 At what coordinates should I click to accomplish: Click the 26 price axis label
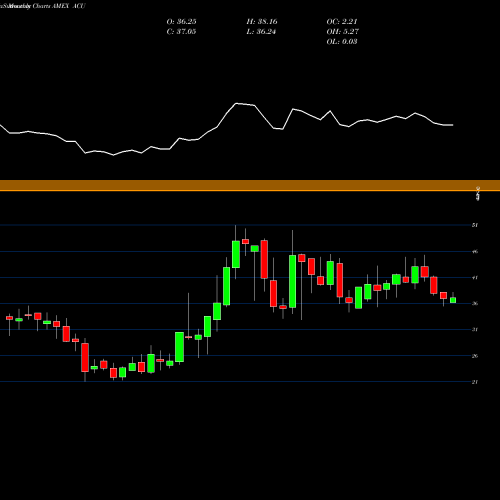point(475,356)
